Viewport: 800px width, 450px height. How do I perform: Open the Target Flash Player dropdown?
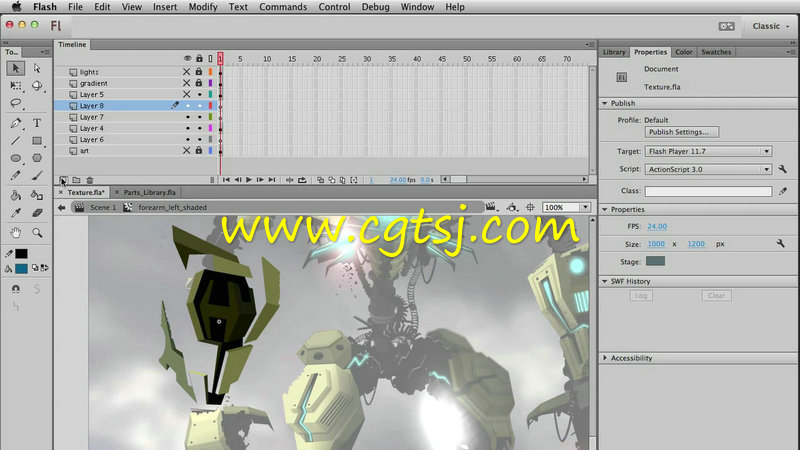(x=708, y=151)
